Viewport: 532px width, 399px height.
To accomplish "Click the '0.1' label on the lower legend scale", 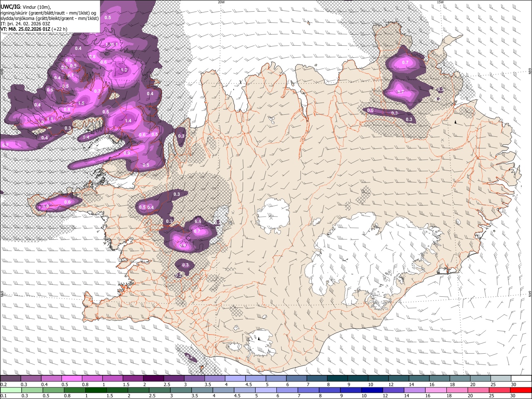I will pos(3,396).
